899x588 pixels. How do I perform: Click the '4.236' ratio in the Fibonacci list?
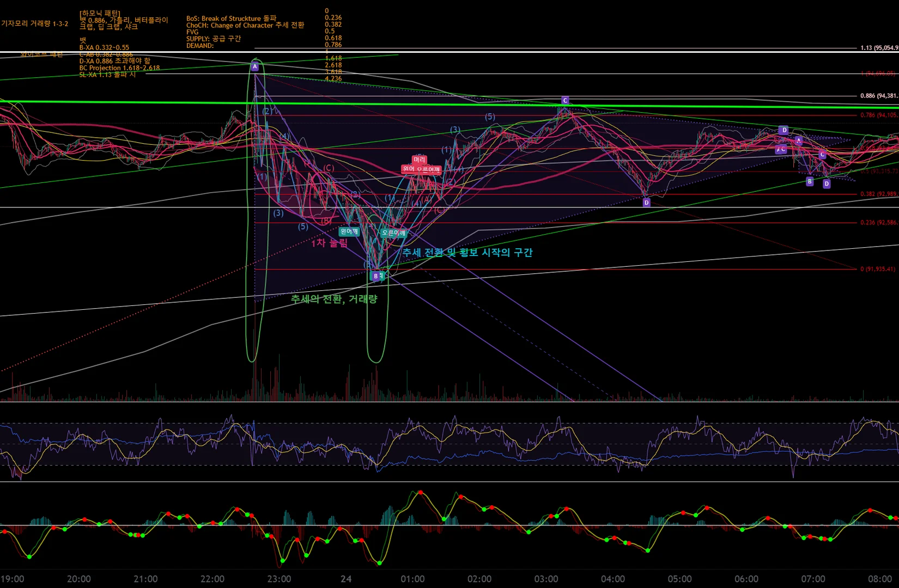[x=333, y=78]
